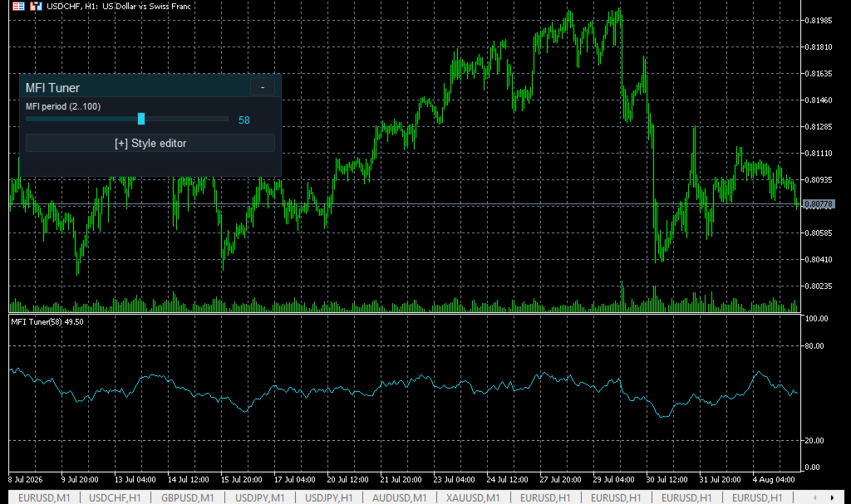Click the 'MFI Tuner(58) 49.50' indicator label

[x=47, y=321]
